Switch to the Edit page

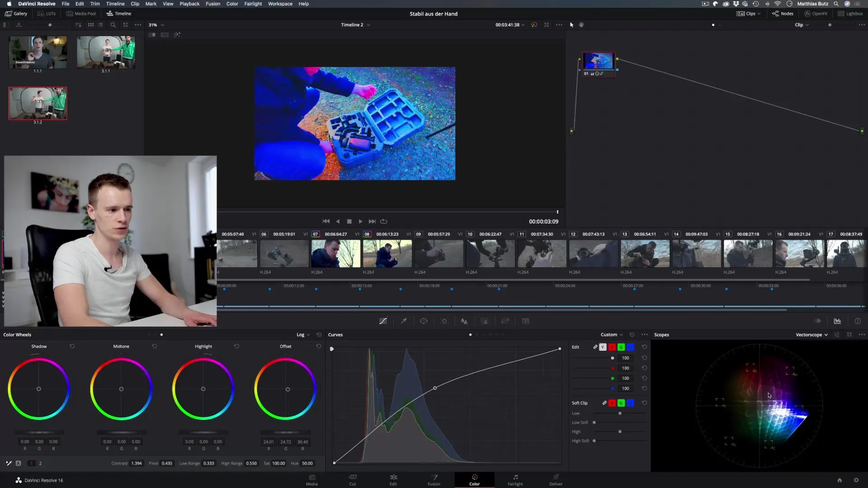[393, 480]
